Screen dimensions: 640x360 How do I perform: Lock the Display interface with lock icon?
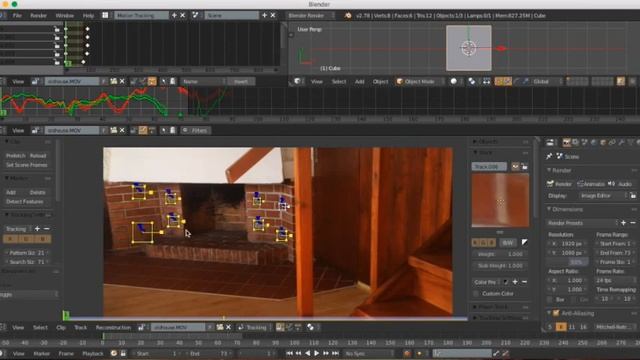[x=633, y=196]
